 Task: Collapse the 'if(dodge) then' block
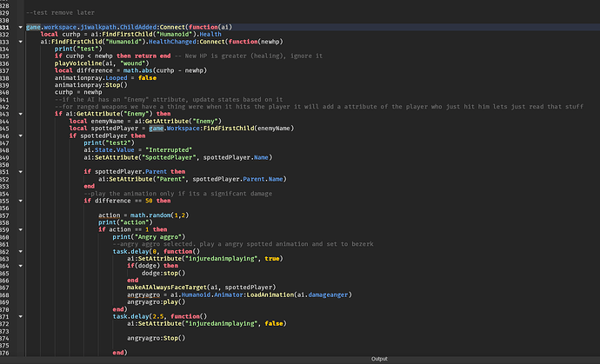click(20, 266)
